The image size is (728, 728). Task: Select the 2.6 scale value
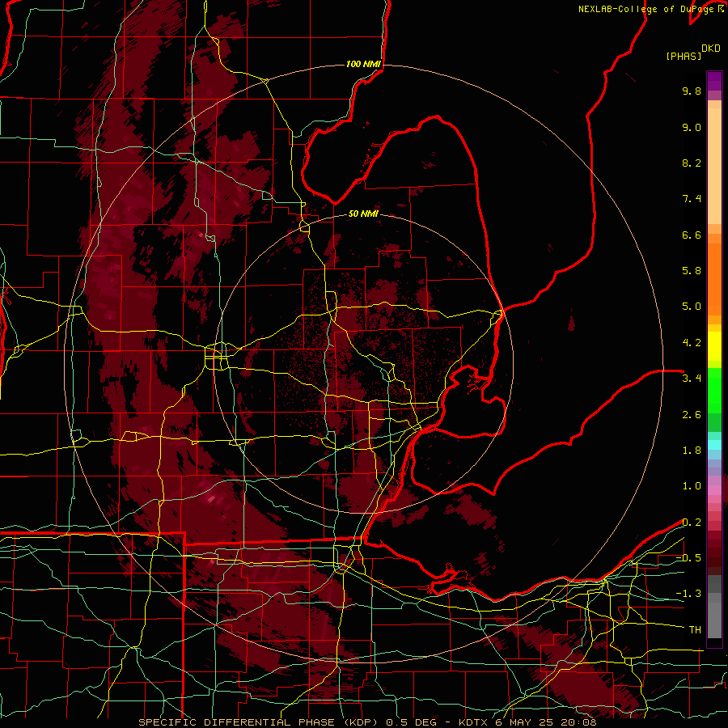[692, 415]
